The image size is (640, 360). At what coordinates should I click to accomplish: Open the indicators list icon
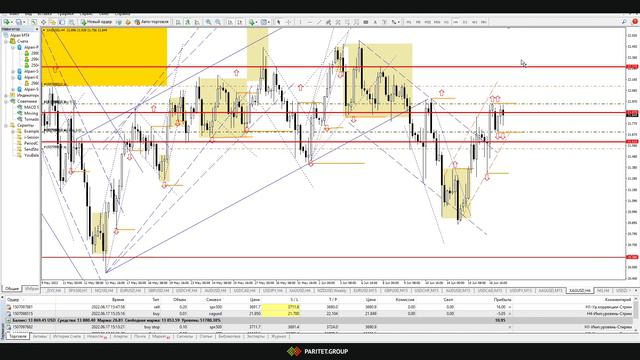pos(252,22)
